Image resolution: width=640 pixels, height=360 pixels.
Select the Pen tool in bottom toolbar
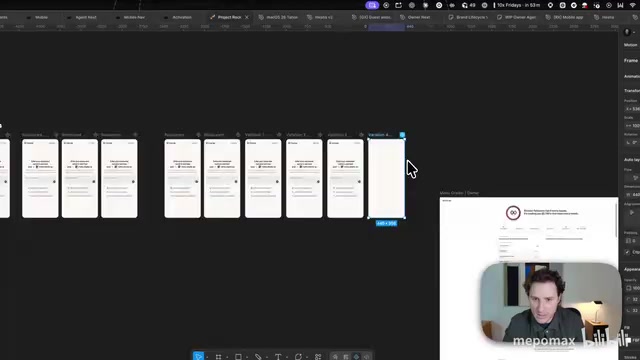click(258, 357)
